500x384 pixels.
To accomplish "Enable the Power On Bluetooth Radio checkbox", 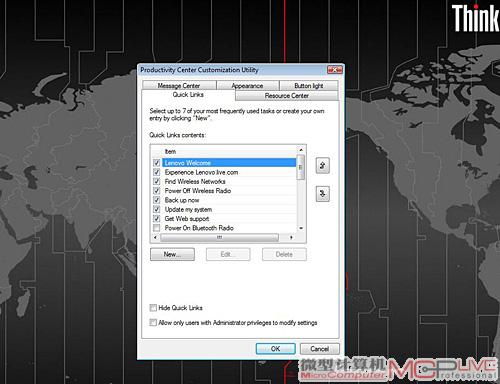I will click(156, 228).
